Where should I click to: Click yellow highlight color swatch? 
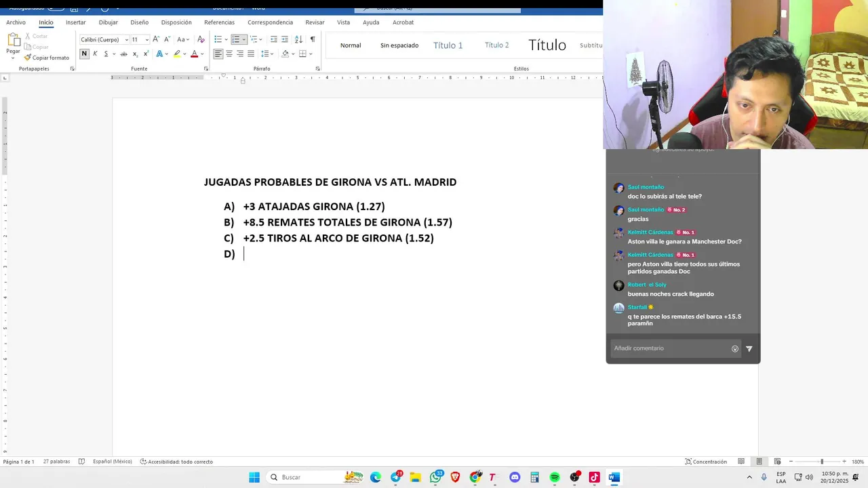pyautogui.click(x=176, y=54)
